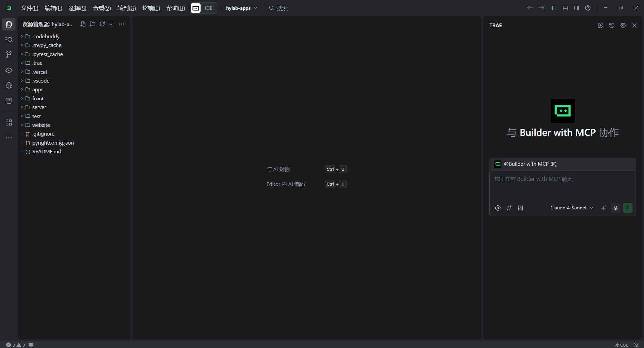Navigate forward with right arrow

(x=541, y=8)
